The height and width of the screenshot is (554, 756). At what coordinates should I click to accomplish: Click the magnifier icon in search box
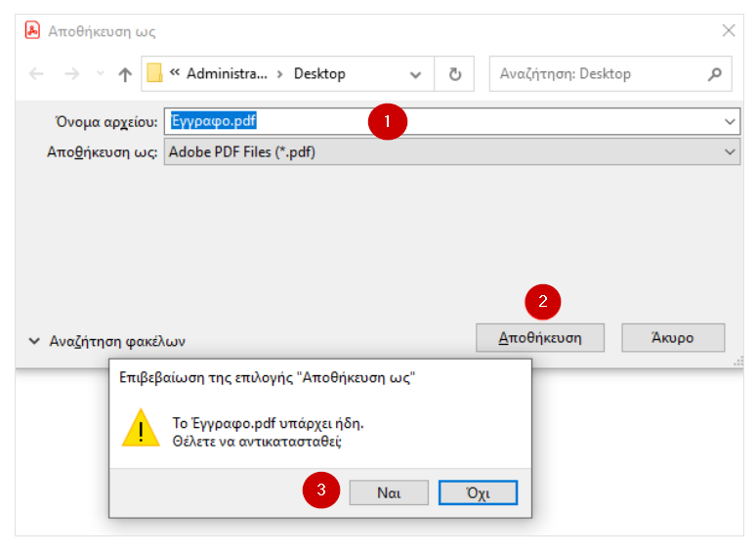pos(715,74)
